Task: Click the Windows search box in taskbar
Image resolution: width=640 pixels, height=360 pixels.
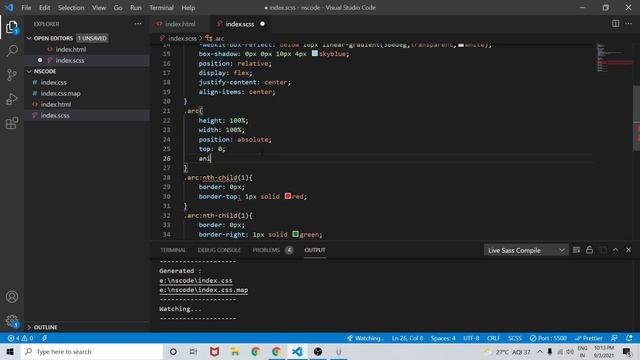Action: click(92, 351)
